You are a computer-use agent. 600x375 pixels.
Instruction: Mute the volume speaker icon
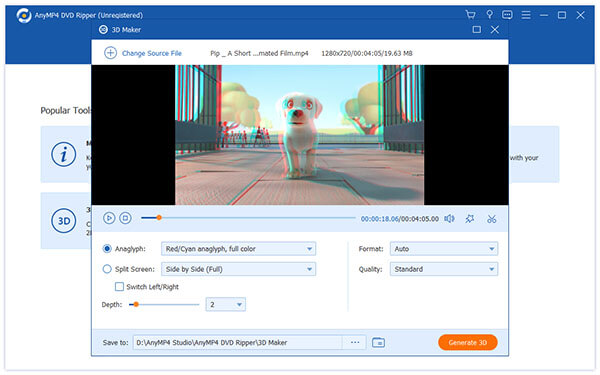click(x=449, y=218)
